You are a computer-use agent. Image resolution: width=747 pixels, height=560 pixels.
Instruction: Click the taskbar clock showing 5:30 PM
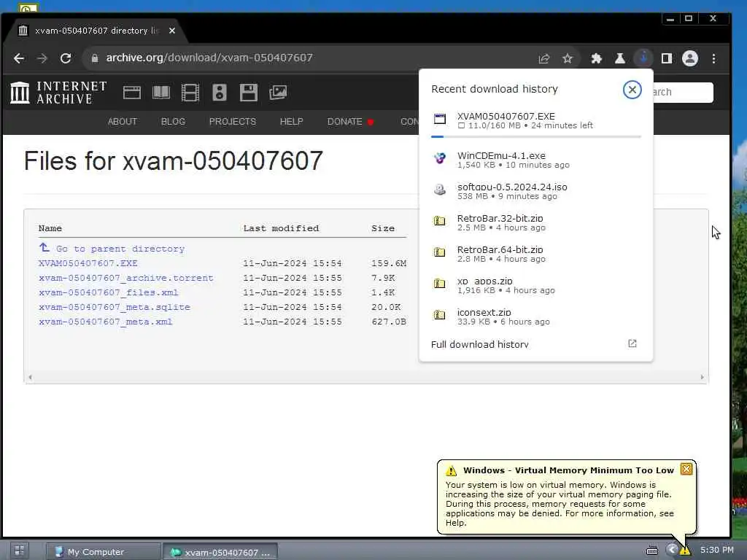[x=716, y=550]
